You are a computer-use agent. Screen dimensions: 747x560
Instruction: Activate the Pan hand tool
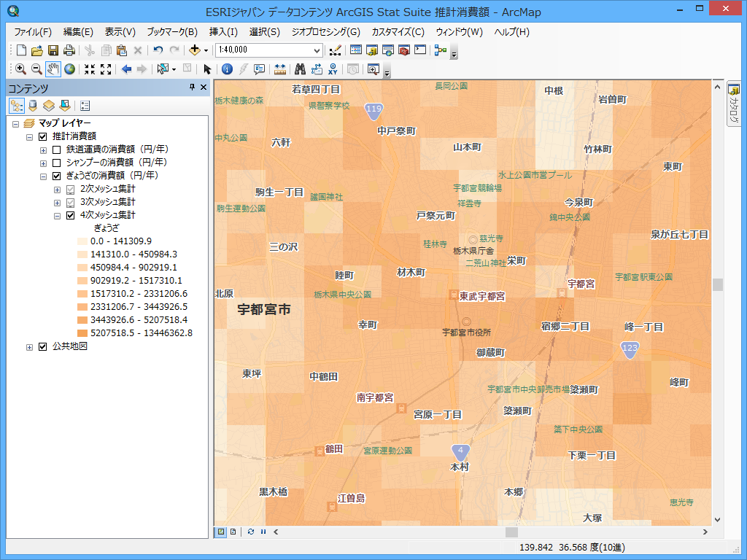[x=53, y=69]
